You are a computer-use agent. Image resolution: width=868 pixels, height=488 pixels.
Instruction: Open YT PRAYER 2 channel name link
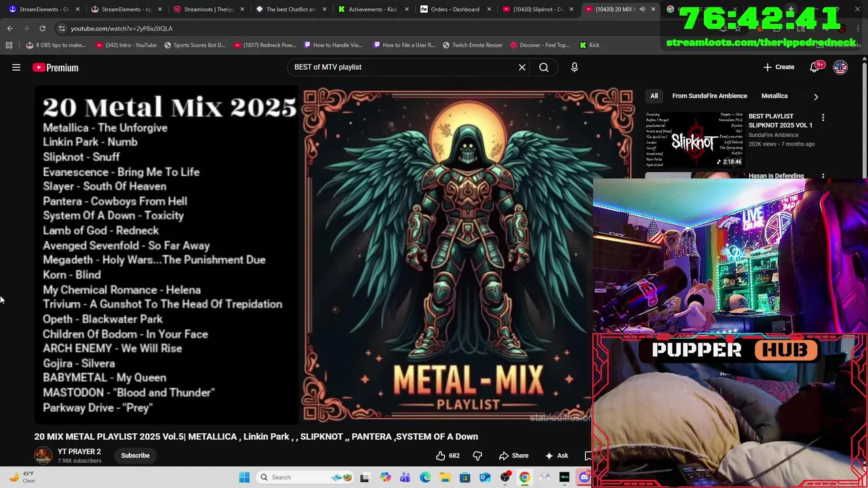coord(79,451)
